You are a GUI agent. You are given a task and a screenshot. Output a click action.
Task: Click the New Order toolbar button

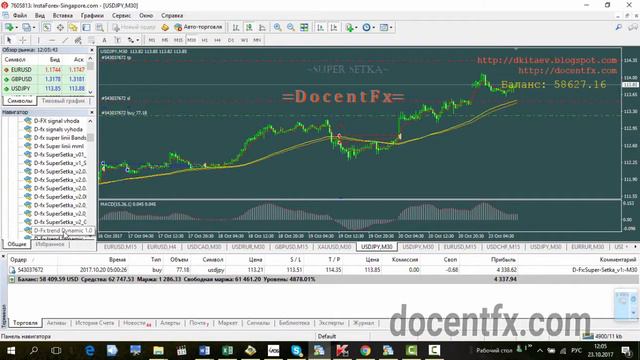(x=134, y=27)
